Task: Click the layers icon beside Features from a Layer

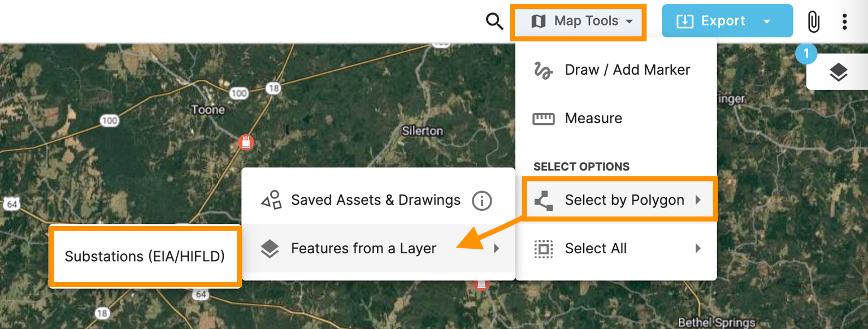Action: pyautogui.click(x=270, y=248)
